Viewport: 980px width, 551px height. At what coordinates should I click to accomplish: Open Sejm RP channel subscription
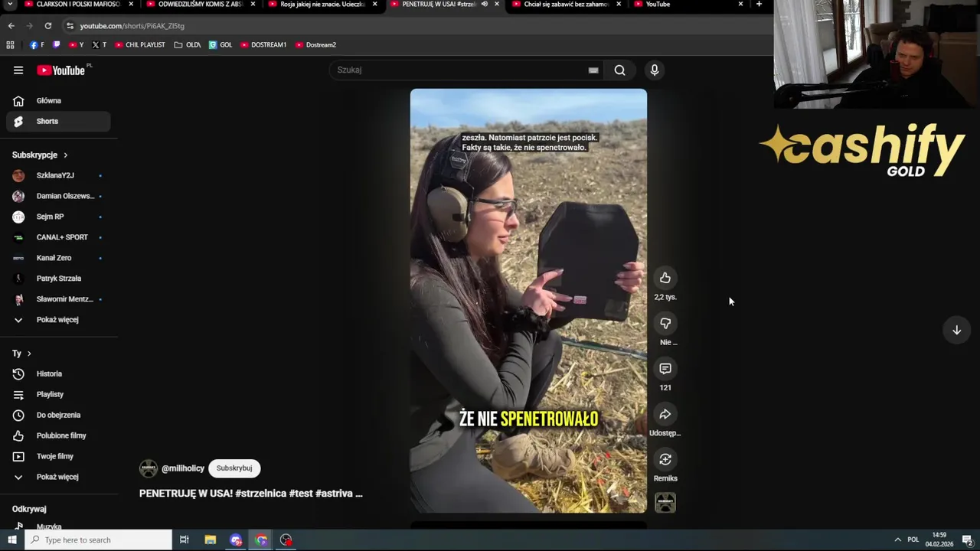click(x=58, y=217)
